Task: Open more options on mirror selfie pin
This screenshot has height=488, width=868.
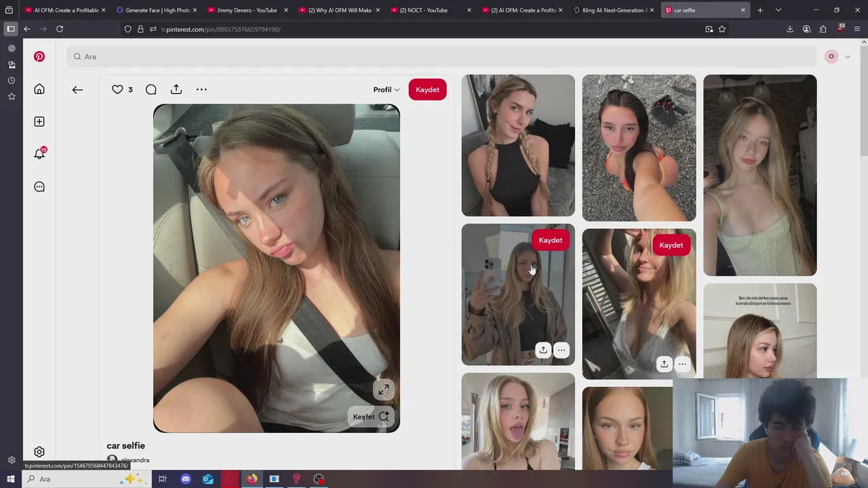Action: pyautogui.click(x=561, y=350)
